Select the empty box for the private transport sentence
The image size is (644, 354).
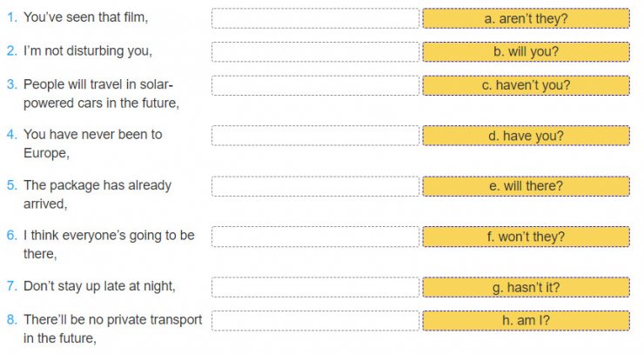point(315,320)
